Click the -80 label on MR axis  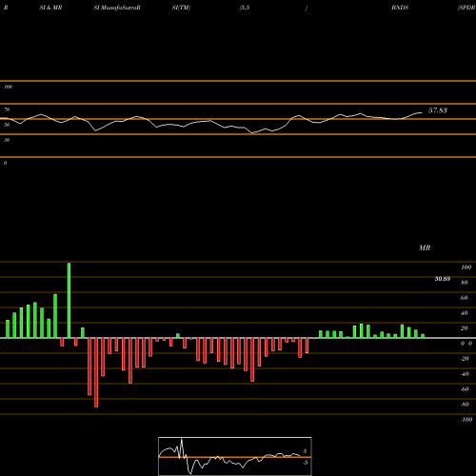coord(465,405)
